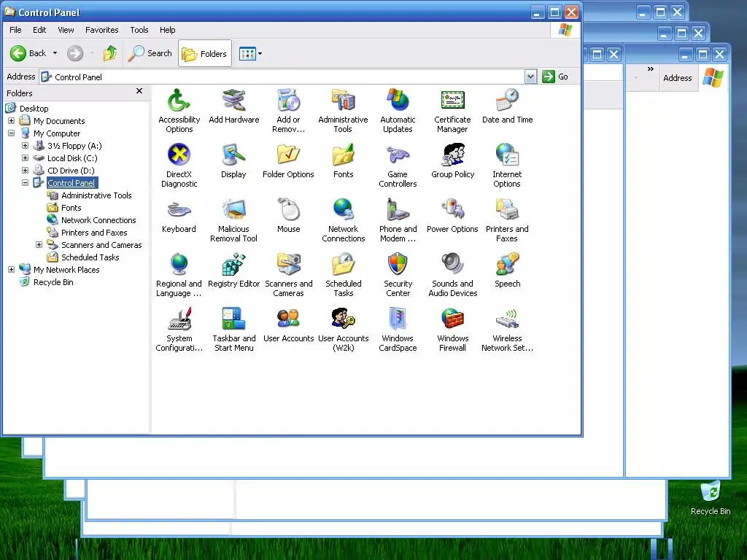Click the Go button
747x560 pixels.
coord(555,77)
